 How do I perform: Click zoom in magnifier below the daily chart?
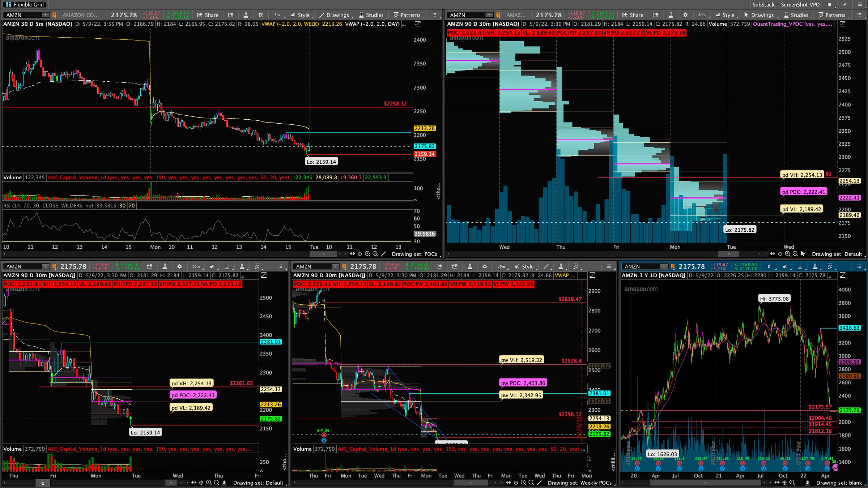[792, 483]
